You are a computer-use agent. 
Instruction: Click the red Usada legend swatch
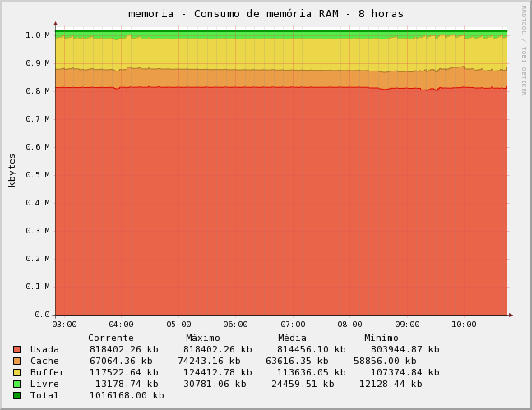coord(16,350)
